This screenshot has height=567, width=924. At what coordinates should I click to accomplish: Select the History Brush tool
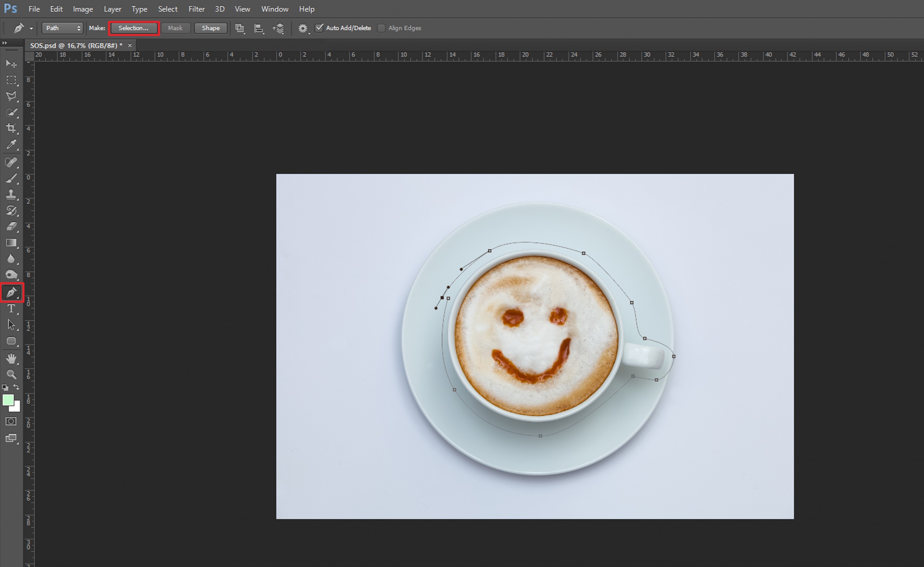click(x=11, y=210)
